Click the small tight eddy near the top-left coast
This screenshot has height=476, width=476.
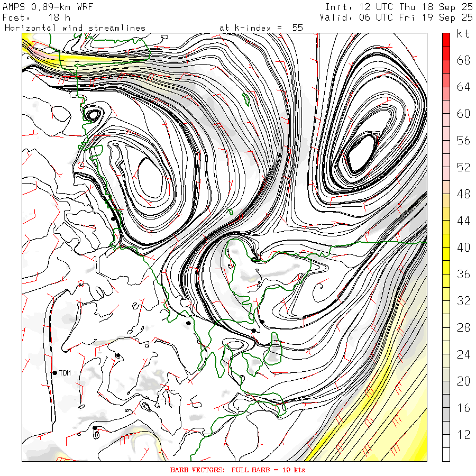click(94, 114)
